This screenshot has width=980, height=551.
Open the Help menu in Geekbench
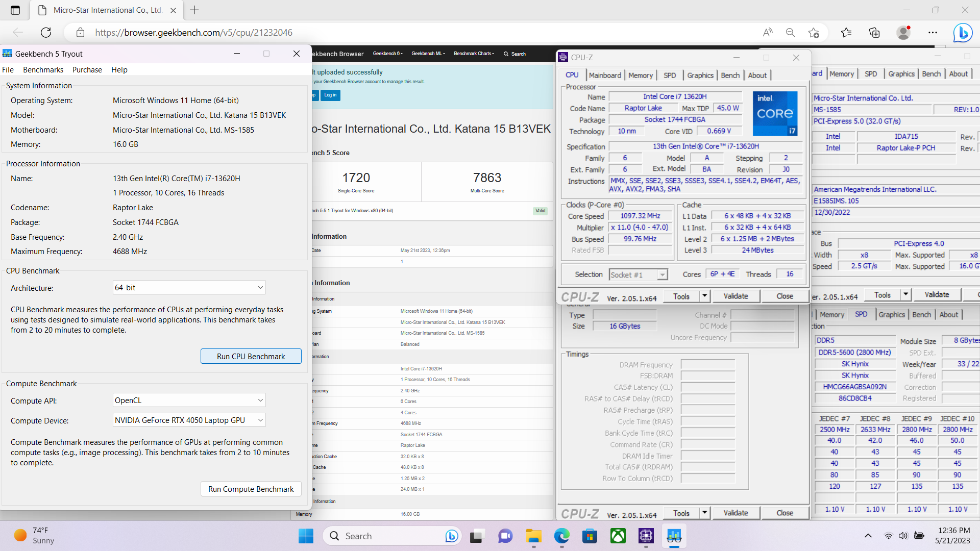tap(119, 70)
